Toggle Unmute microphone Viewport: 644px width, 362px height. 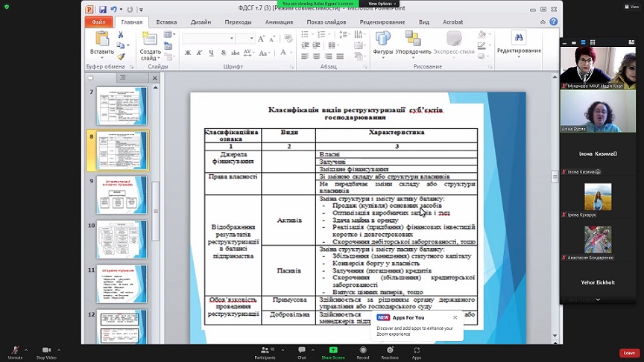[15, 350]
